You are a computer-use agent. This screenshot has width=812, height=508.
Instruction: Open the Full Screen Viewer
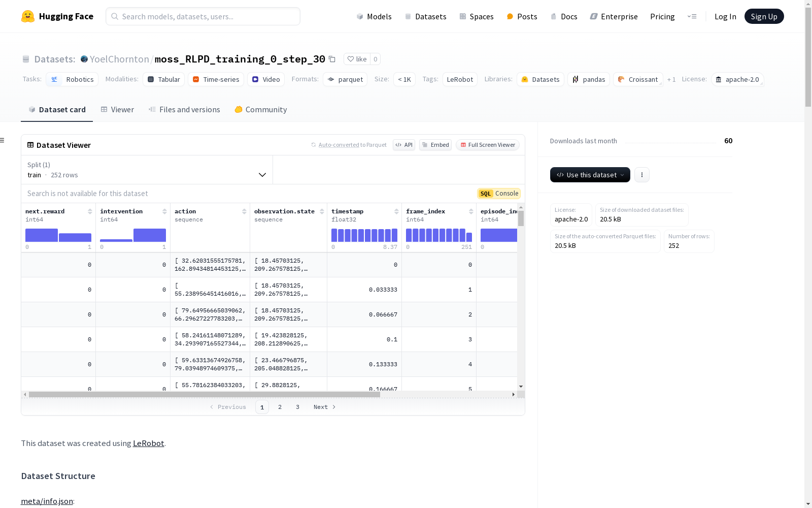pyautogui.click(x=488, y=145)
